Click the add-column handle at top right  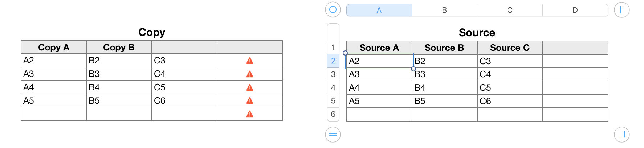621,10
